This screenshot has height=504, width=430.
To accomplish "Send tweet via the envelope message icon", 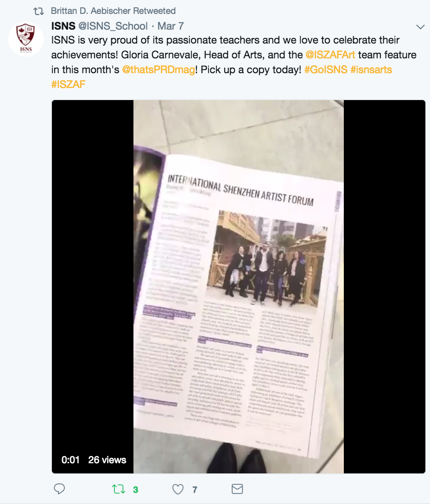I will pos(237,489).
